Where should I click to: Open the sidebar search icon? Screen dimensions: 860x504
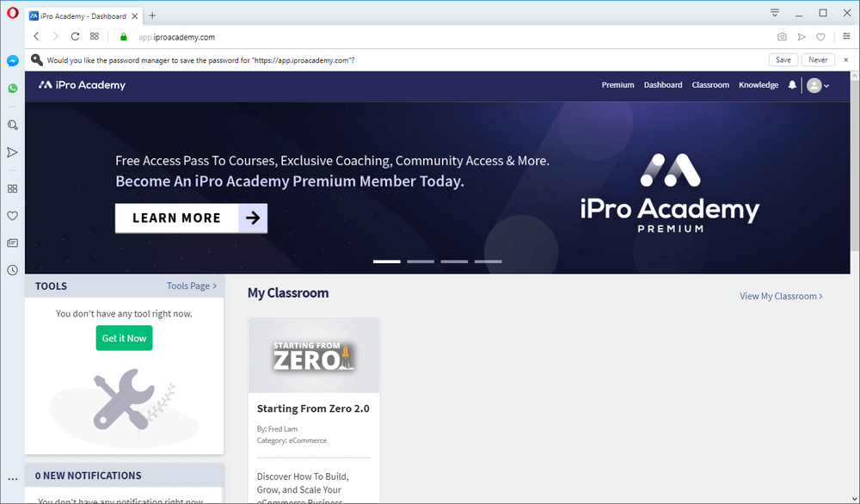coord(13,125)
